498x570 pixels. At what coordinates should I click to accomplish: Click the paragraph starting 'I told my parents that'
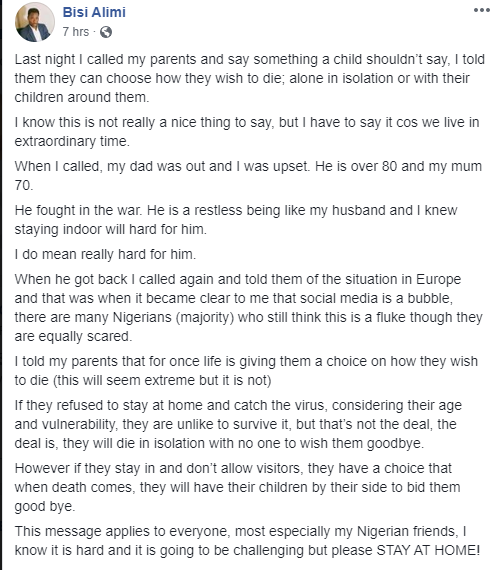coord(246,371)
